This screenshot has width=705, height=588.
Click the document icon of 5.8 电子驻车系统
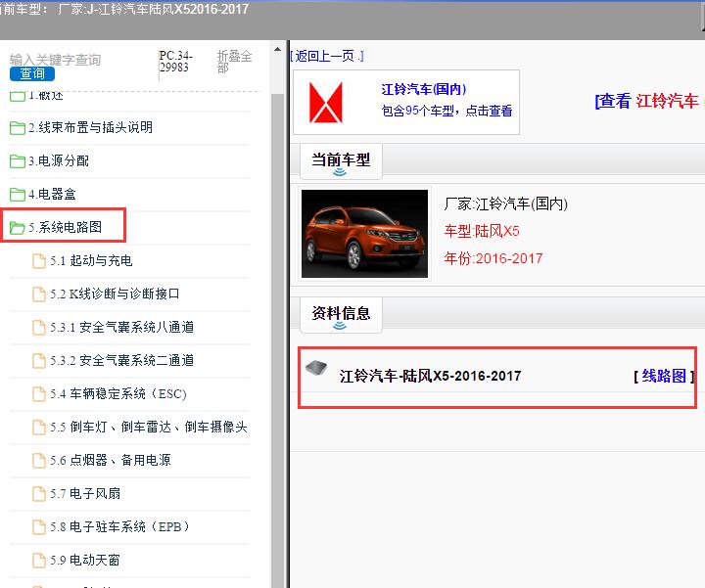(x=39, y=527)
